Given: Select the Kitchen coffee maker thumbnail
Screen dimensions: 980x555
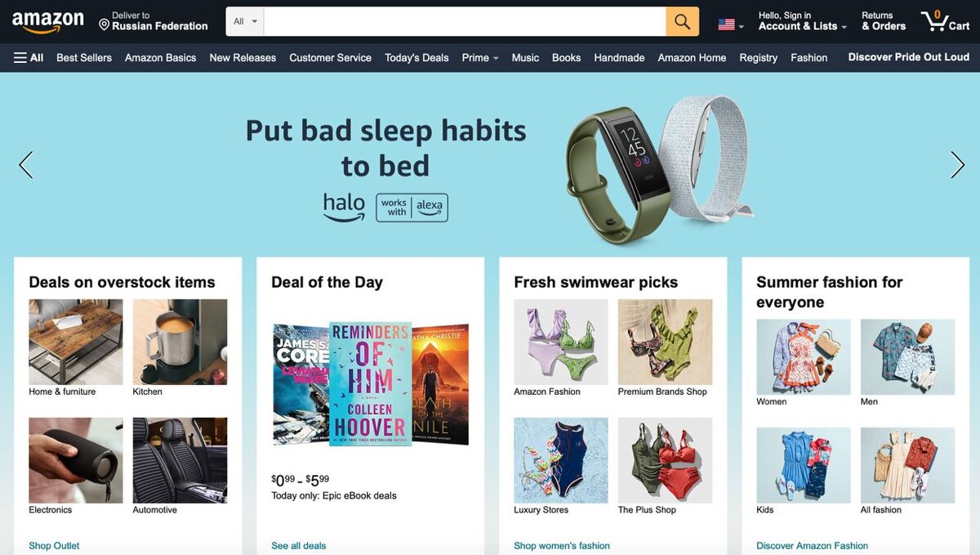Looking at the screenshot, I should point(180,342).
